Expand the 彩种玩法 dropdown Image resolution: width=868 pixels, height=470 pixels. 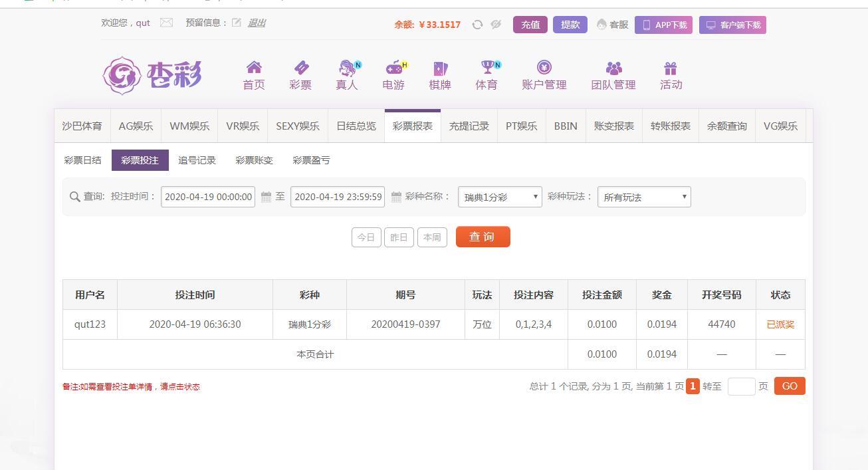click(644, 197)
